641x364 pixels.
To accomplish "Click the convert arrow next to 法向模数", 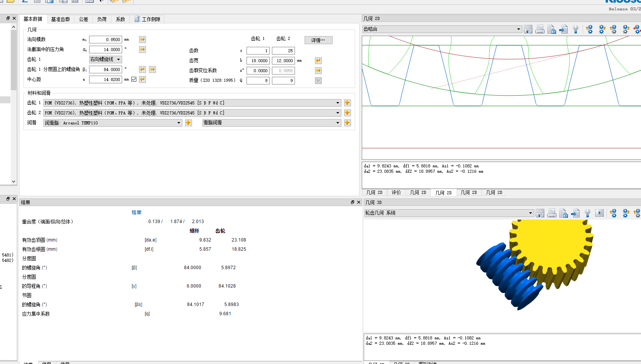I will click(142, 40).
